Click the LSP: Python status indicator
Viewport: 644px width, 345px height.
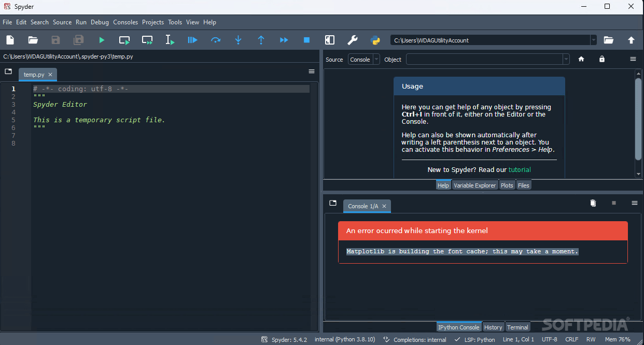474,340
